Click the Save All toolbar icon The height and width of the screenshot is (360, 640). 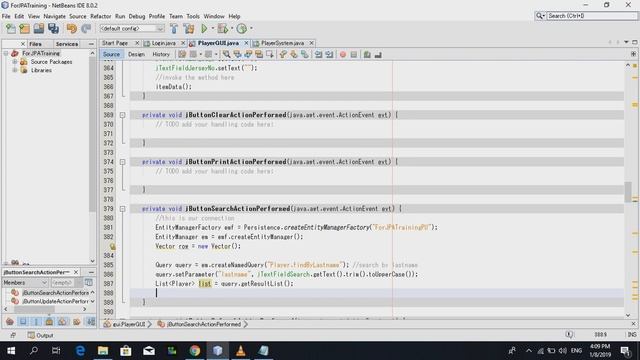(53, 29)
